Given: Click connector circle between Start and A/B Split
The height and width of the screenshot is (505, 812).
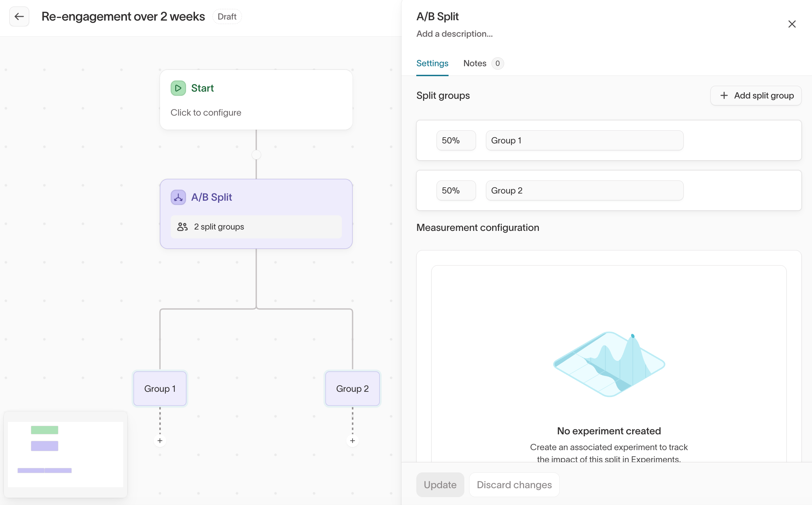Looking at the screenshot, I should [x=256, y=155].
